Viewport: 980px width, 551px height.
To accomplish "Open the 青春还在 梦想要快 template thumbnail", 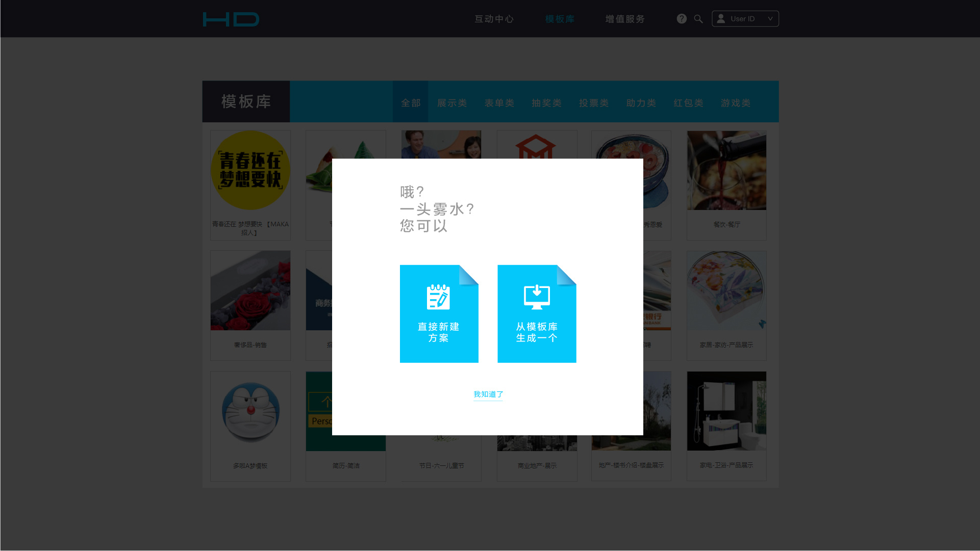I will 250,170.
